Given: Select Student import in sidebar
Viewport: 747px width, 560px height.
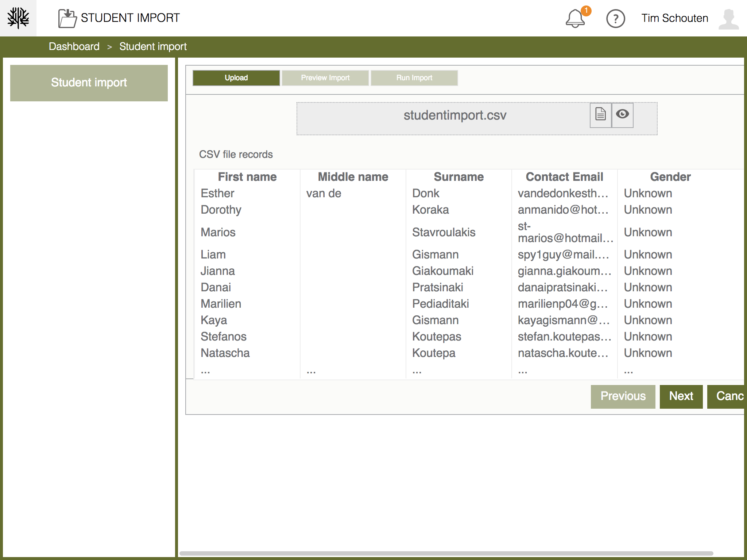Looking at the screenshot, I should [x=89, y=83].
